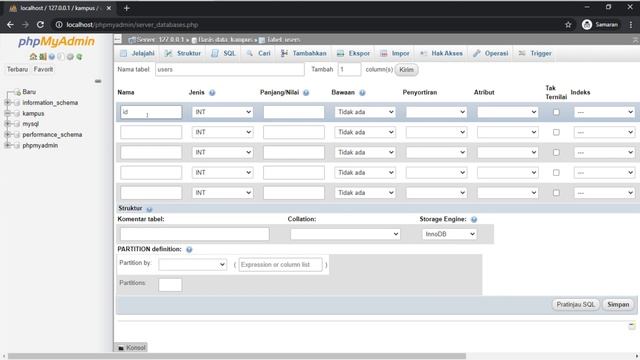
Task: Click site info icon in address bar
Action: [59, 25]
